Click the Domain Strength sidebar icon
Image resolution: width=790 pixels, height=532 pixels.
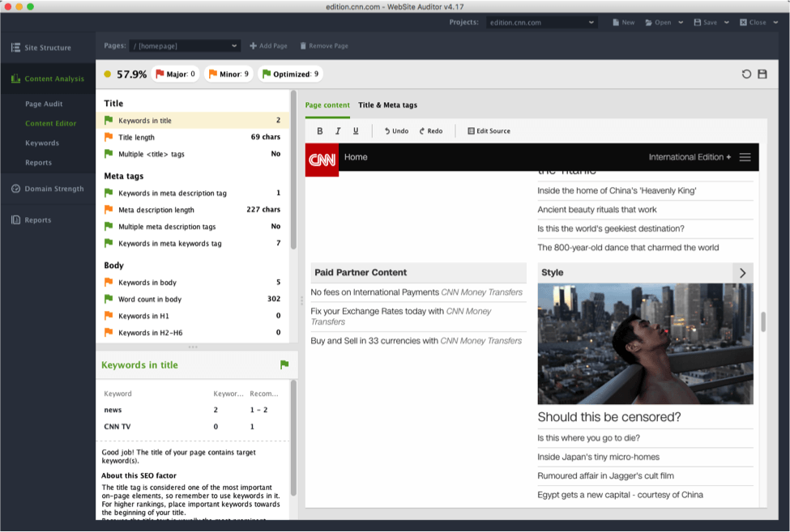coord(16,189)
